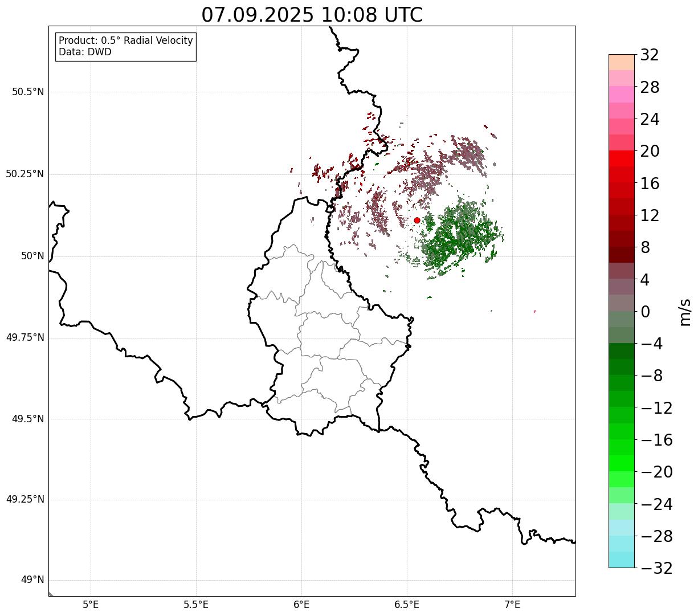Click the red radar site marker dot

(x=417, y=220)
